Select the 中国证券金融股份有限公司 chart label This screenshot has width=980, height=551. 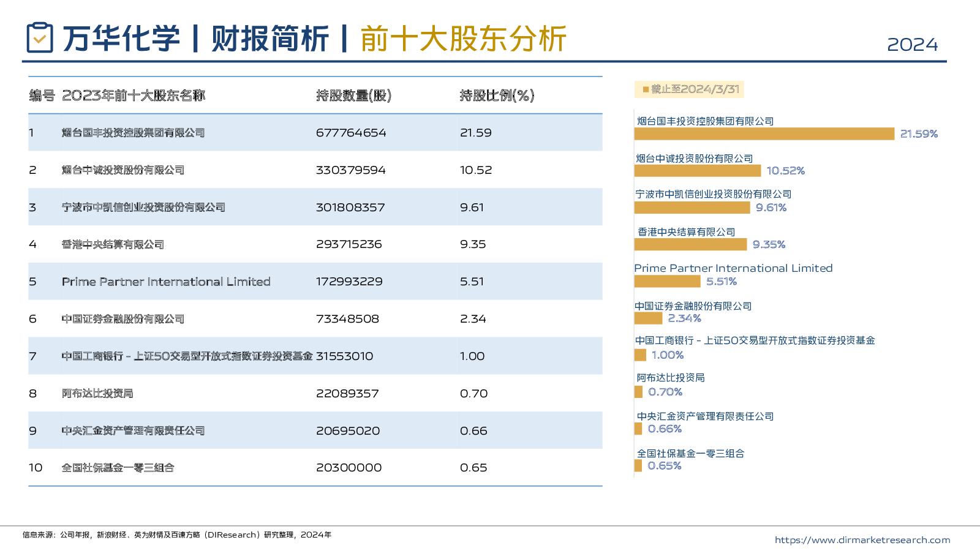pos(693,306)
